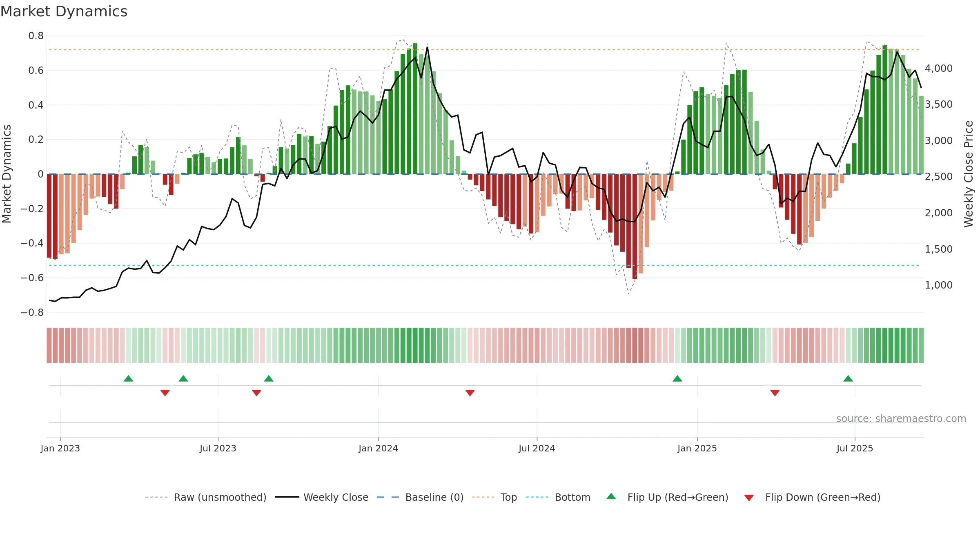Click the Jan 2024 x-axis label

point(379,448)
